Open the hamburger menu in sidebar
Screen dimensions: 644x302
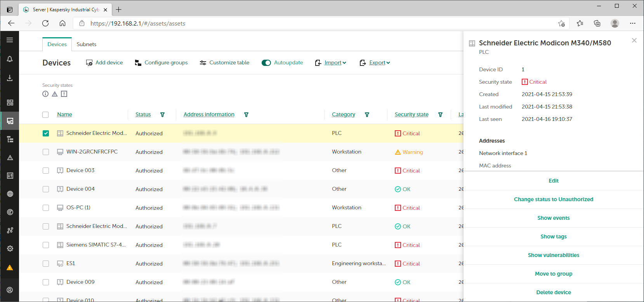10,40
